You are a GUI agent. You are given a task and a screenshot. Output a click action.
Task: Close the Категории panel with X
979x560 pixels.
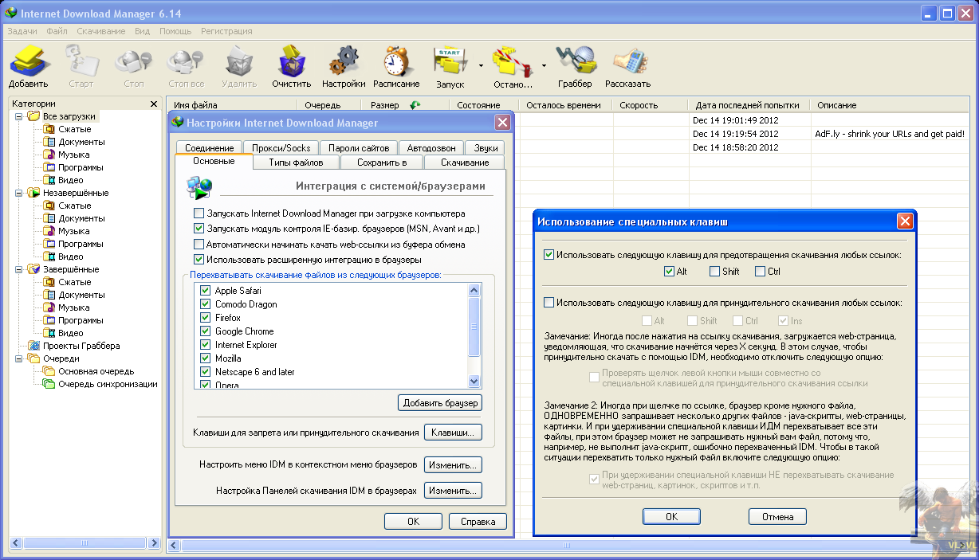154,104
